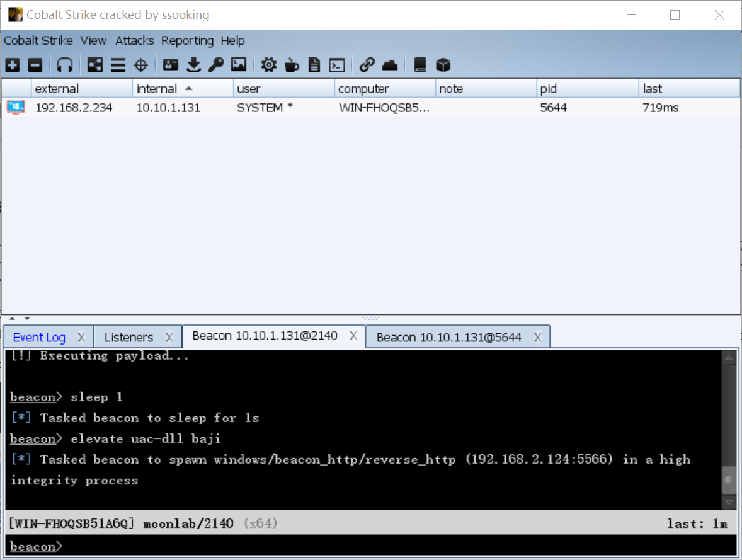Open help book icon
This screenshot has height=560, width=742.
pos(420,65)
